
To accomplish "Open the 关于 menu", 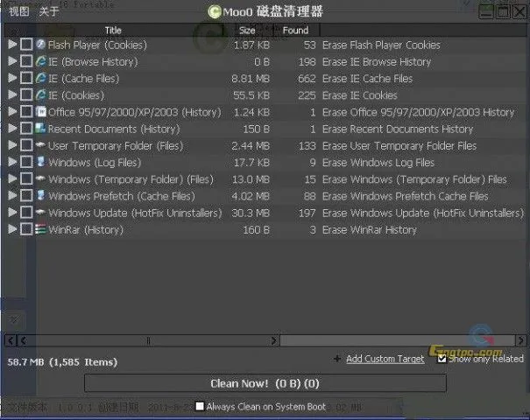I will pyautogui.click(x=49, y=11).
